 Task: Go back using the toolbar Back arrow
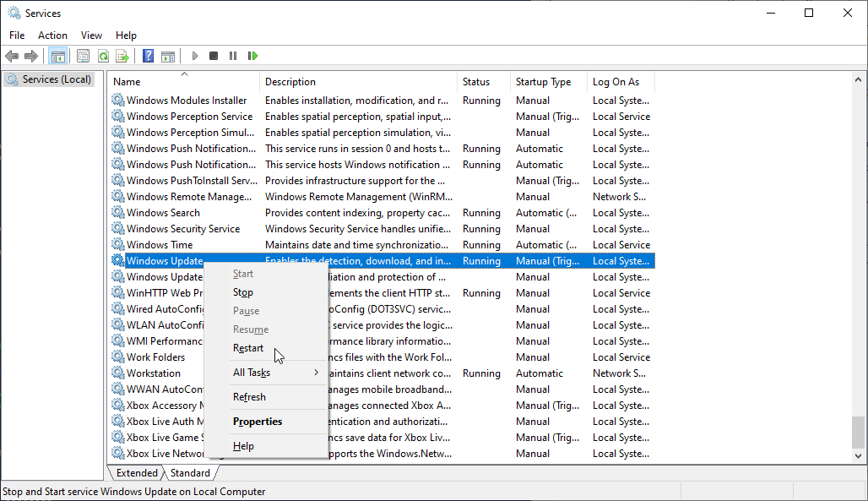pyautogui.click(x=12, y=56)
